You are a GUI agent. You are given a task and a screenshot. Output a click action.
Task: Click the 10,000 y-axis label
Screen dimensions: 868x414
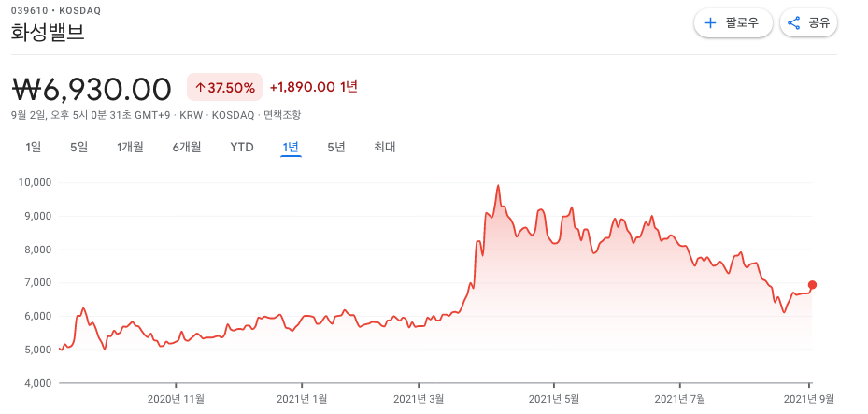(36, 182)
